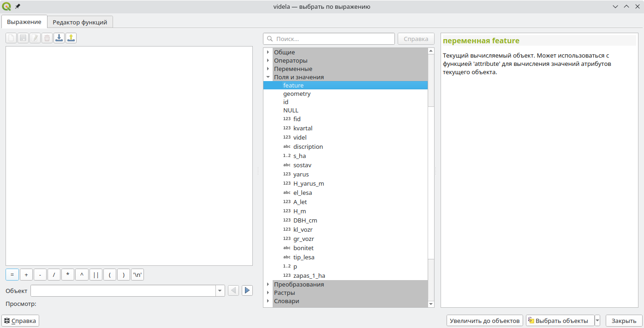
Task: Insert the multiplication operator
Action: (68, 275)
